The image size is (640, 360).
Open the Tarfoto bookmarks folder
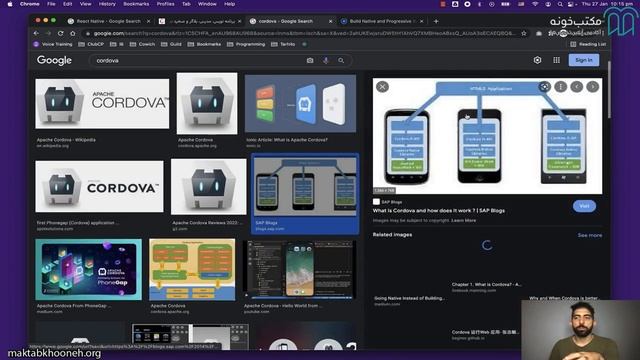283,44
